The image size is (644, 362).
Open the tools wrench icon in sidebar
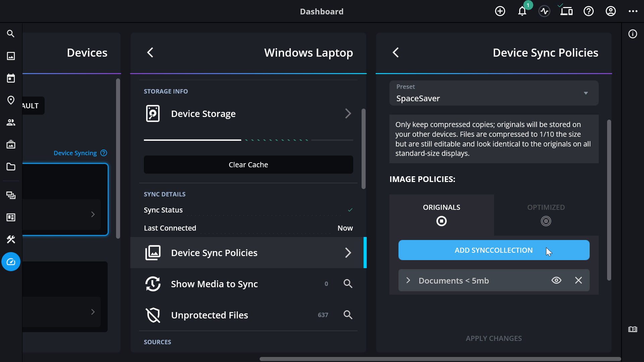(x=11, y=239)
